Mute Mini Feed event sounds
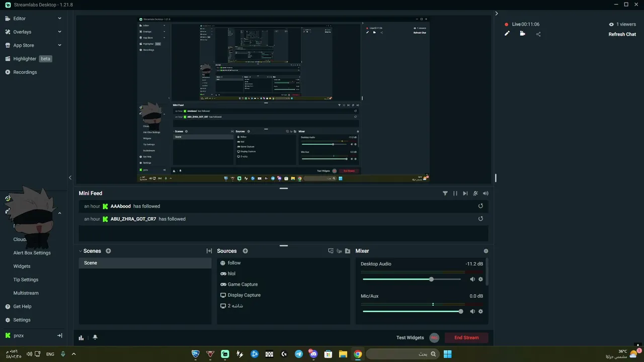This screenshot has width=644, height=362. pyautogui.click(x=486, y=193)
